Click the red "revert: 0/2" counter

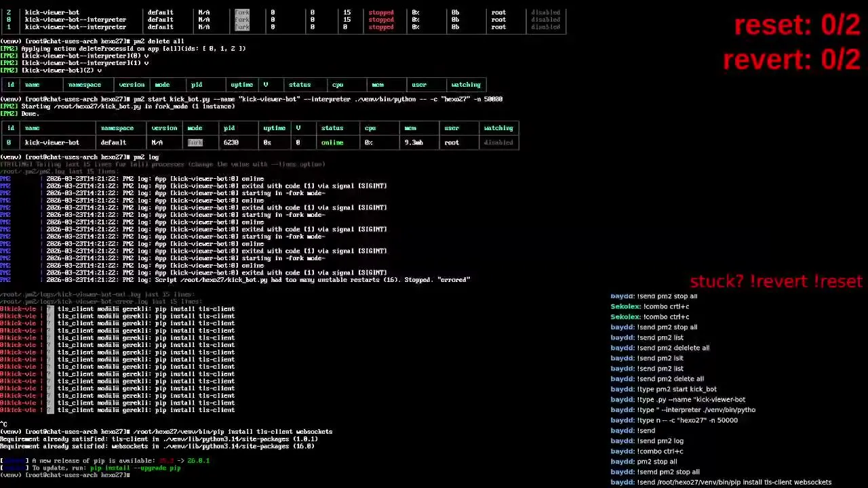pyautogui.click(x=791, y=60)
